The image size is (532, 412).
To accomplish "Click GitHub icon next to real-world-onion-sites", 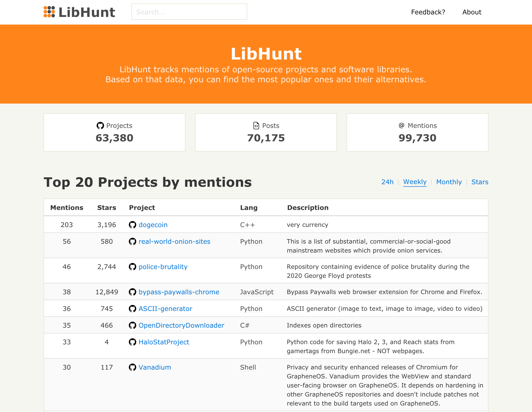I will point(132,241).
